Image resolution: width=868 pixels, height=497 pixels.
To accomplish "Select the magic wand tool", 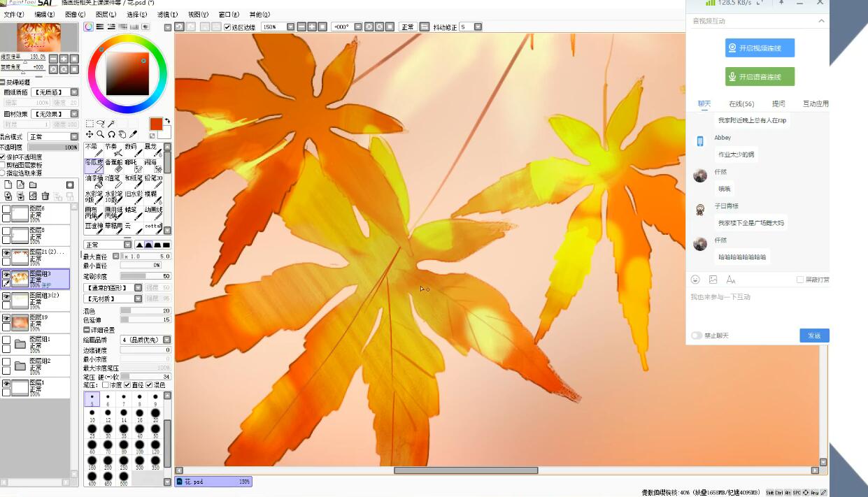I will (x=111, y=124).
